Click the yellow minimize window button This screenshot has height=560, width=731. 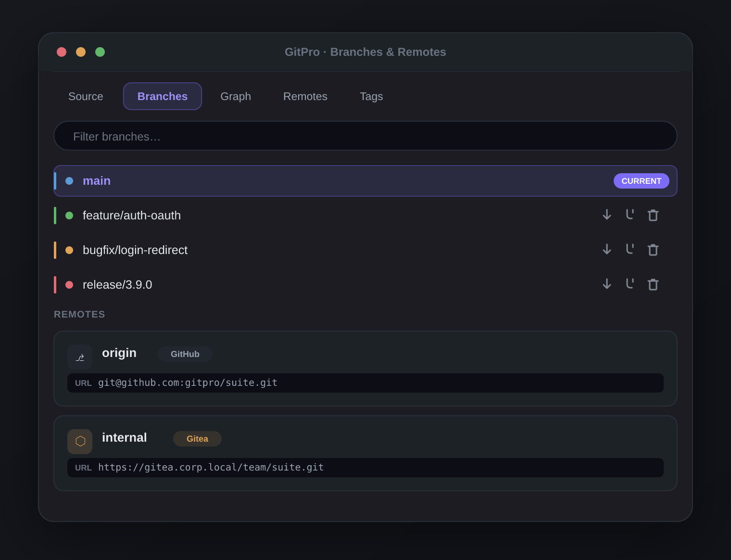(81, 52)
